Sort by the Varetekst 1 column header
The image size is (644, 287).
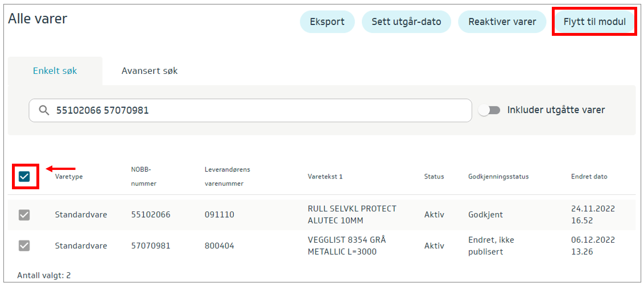click(325, 177)
